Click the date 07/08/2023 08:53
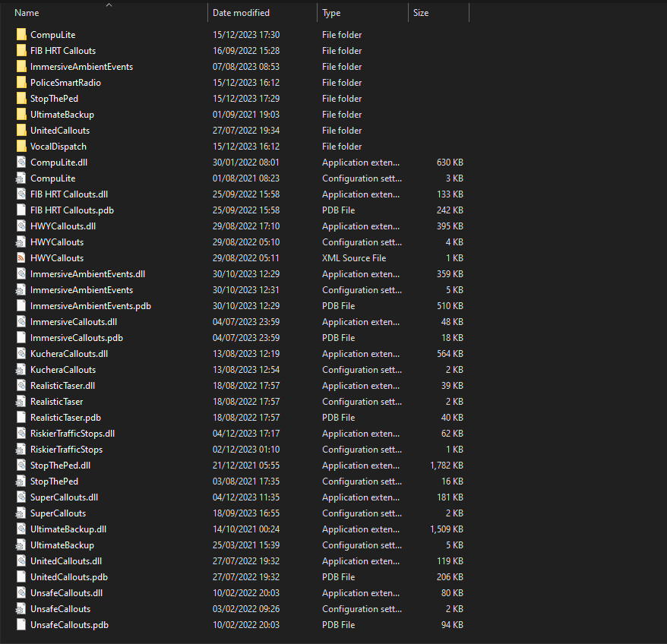 coord(246,66)
